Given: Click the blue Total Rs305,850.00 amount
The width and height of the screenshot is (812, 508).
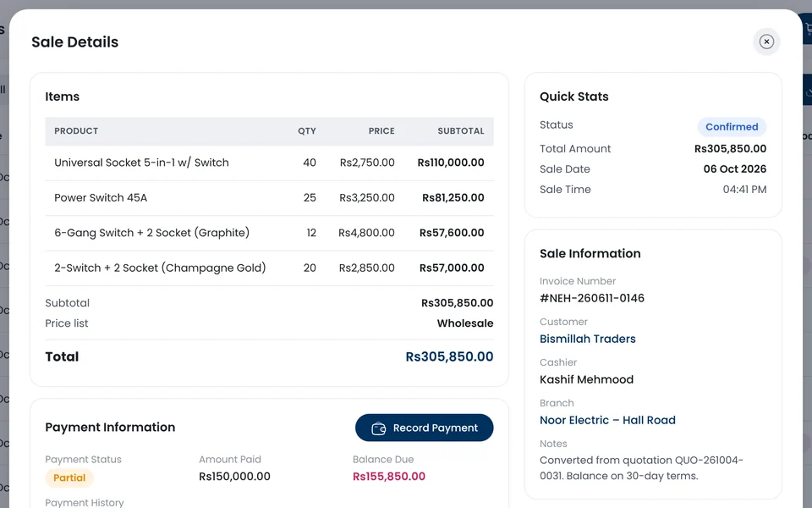Looking at the screenshot, I should point(449,356).
